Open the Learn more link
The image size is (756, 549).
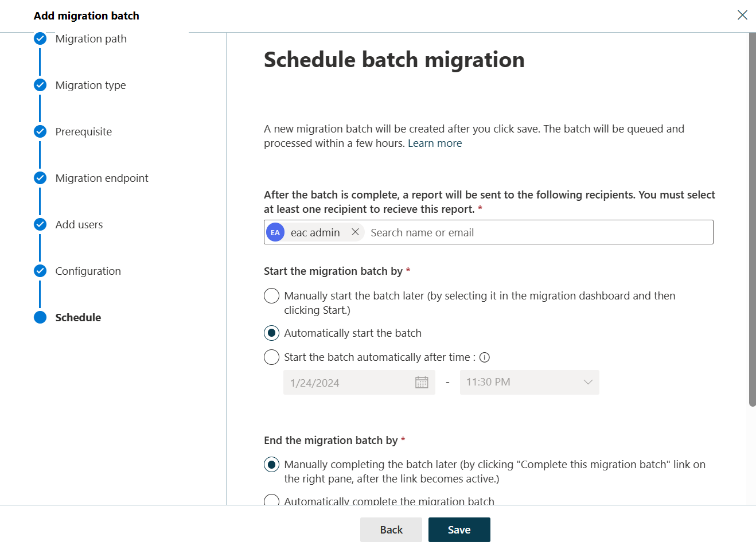[435, 143]
